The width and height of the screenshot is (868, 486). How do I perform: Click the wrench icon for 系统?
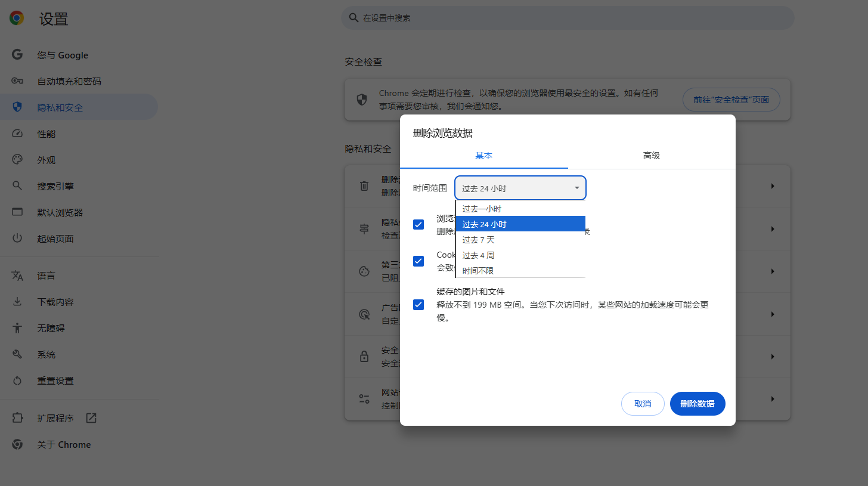click(x=17, y=354)
